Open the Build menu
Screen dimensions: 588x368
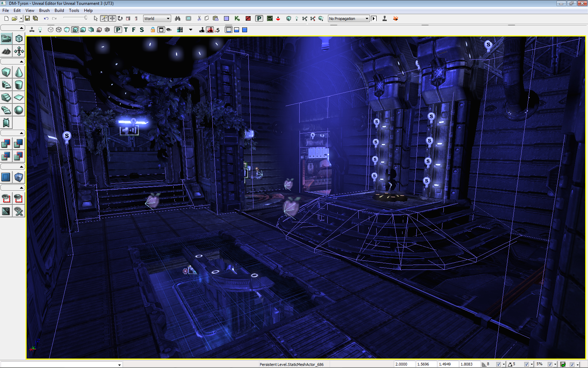pyautogui.click(x=59, y=11)
